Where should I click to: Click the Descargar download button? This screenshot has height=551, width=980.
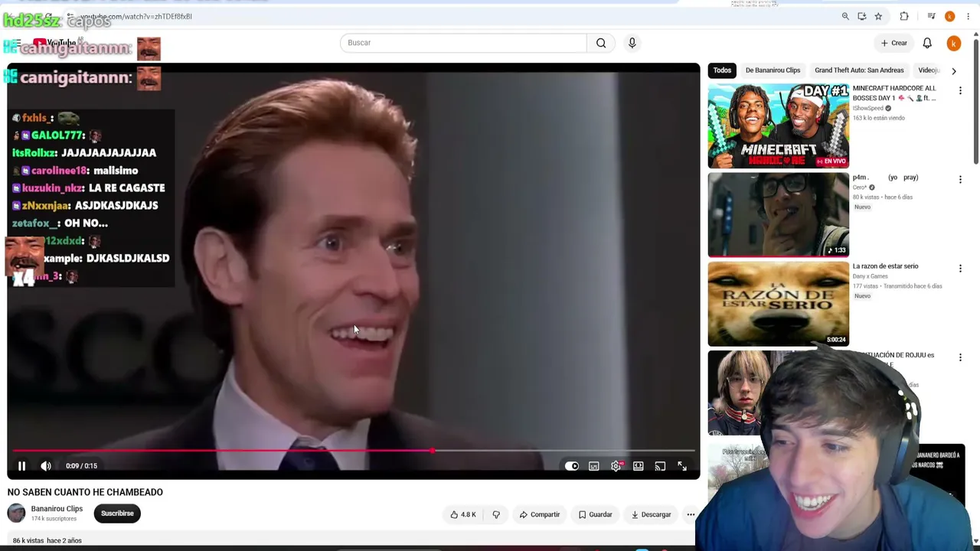coord(651,515)
